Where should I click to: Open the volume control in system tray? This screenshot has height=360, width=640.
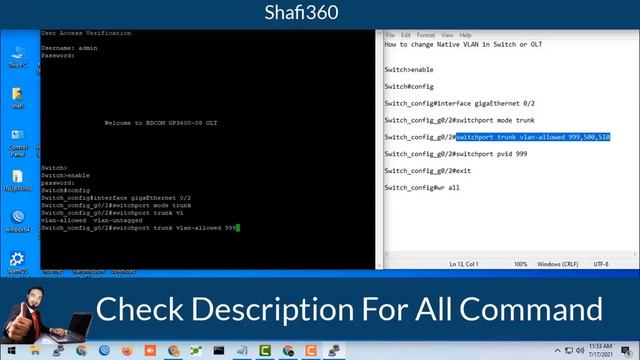pyautogui.click(x=580, y=351)
